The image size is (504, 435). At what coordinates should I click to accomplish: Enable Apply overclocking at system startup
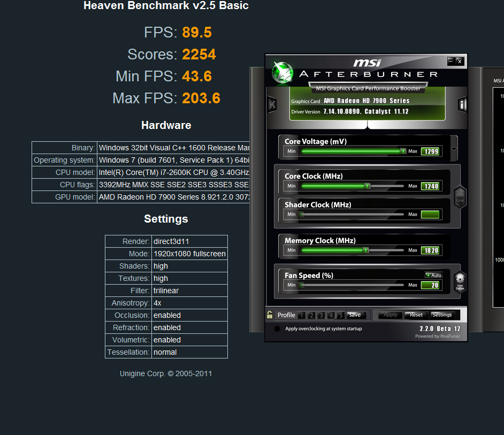(277, 329)
